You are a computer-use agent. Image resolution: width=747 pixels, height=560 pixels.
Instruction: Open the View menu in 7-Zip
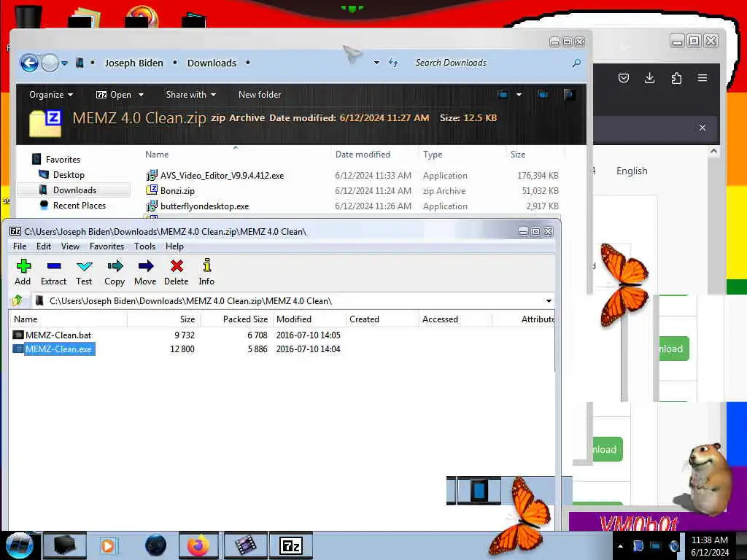tap(70, 246)
